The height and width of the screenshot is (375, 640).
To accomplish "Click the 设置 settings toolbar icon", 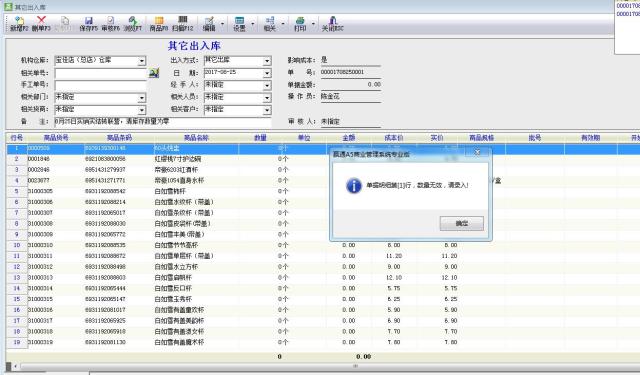I will pyautogui.click(x=239, y=20).
